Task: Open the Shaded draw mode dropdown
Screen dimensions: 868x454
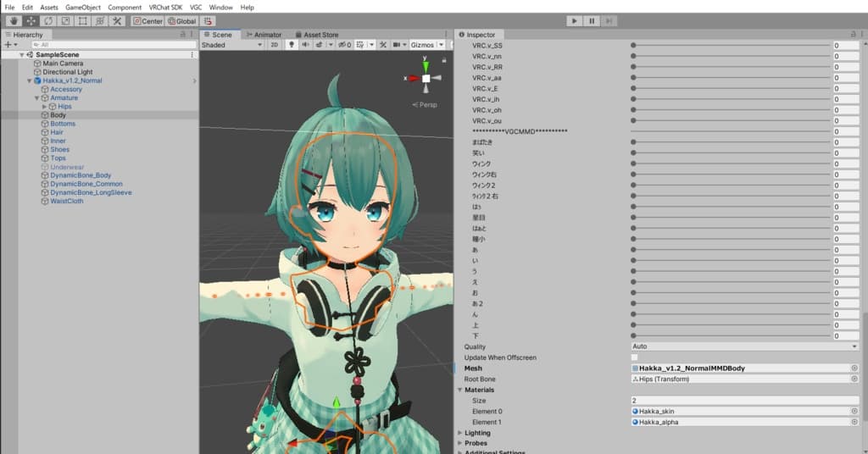Action: (231, 45)
